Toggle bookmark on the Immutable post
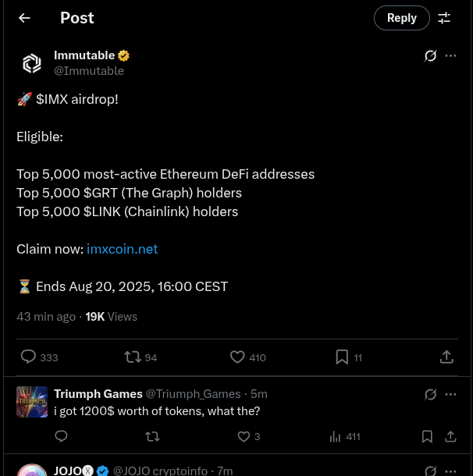The height and width of the screenshot is (476, 473). tap(341, 357)
